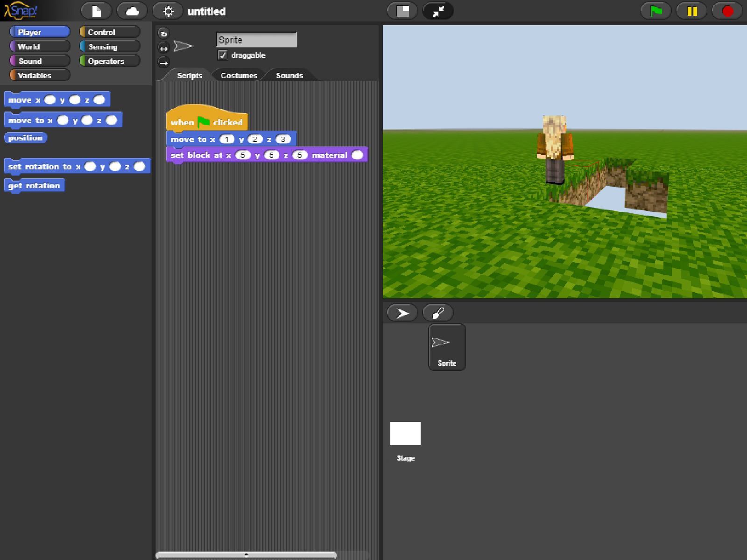Click the z slot of set rotation block
This screenshot has height=560, width=747.
point(139,167)
